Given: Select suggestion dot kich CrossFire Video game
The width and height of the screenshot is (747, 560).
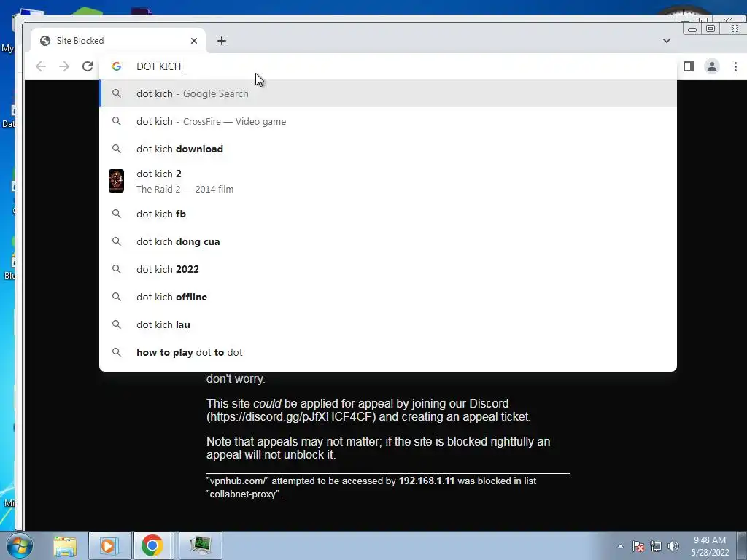Looking at the screenshot, I should click(x=388, y=122).
